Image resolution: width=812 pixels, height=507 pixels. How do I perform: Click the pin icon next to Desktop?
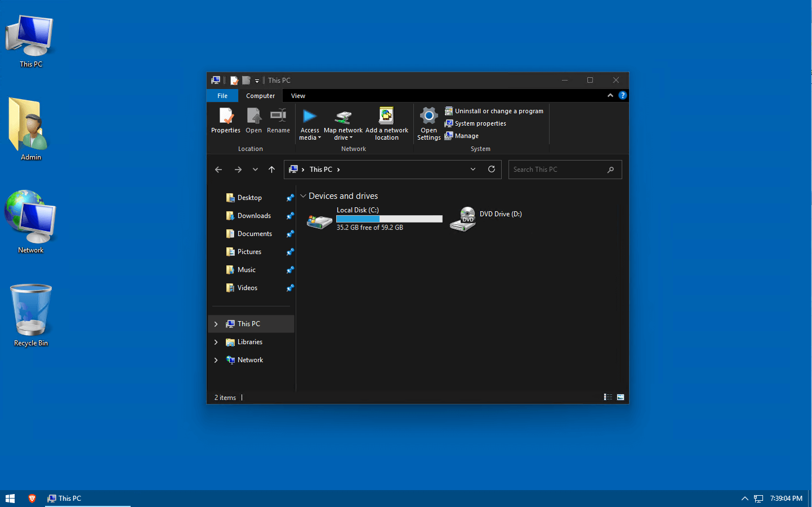coord(290,198)
